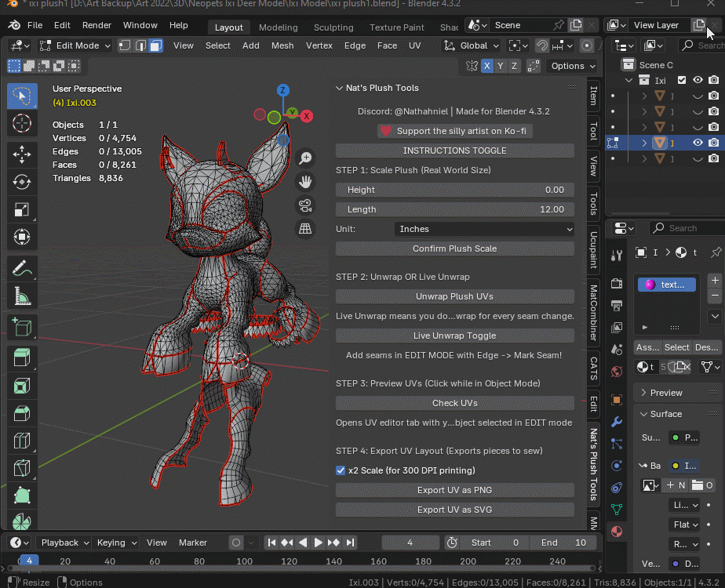Open the Edit Mode dropdown
The height and width of the screenshot is (588, 725).
point(75,45)
